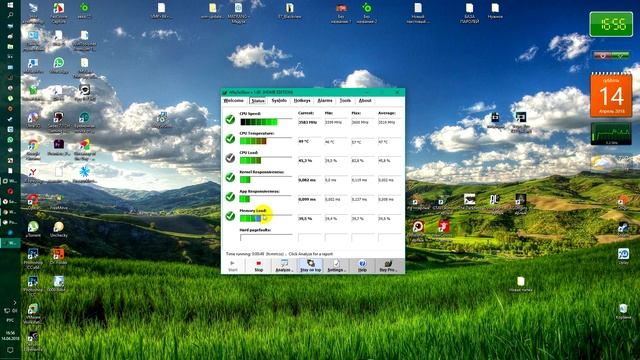This screenshot has height=360, width=640.
Task: Open the Settings dialog button
Action: point(336,266)
